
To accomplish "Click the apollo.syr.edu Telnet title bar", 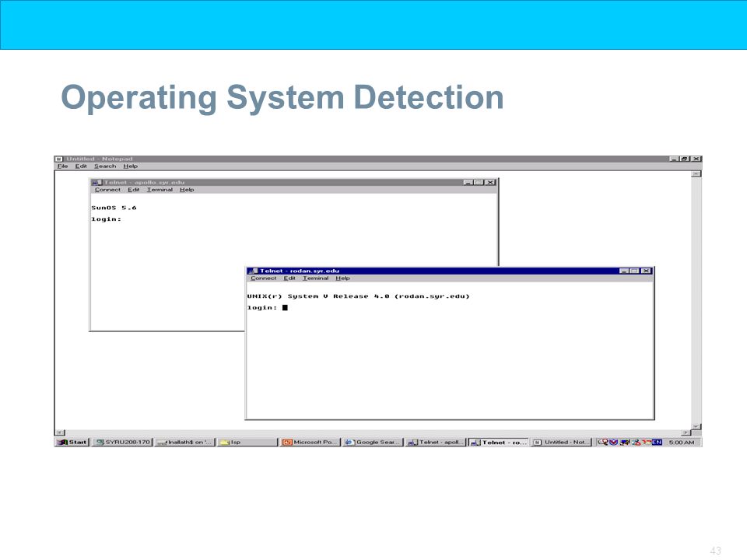I will [294, 182].
